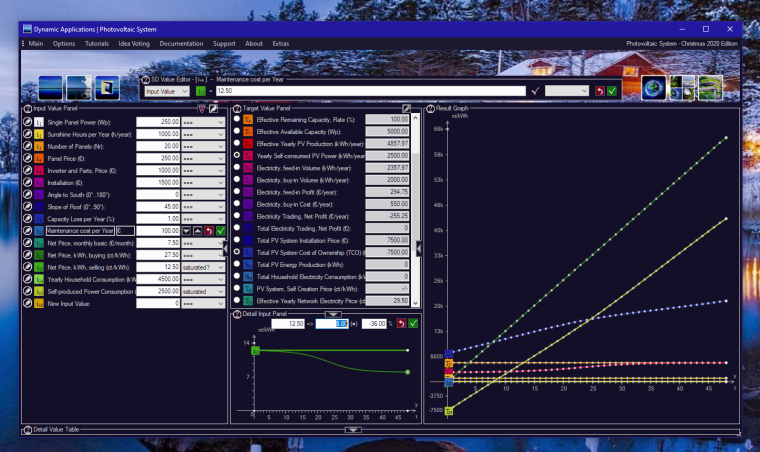This screenshot has width=760, height=452.
Task: Open the Input Value dropdown in SD editor
Action: pos(167,91)
